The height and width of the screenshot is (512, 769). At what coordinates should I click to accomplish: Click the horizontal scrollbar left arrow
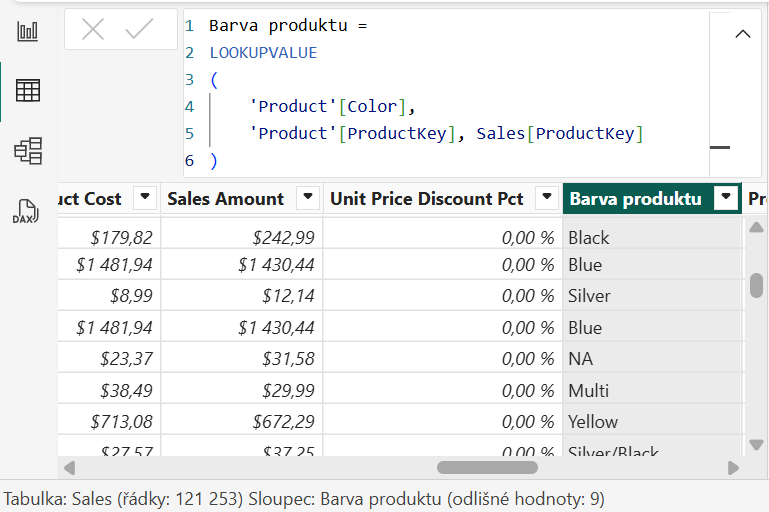click(x=69, y=468)
